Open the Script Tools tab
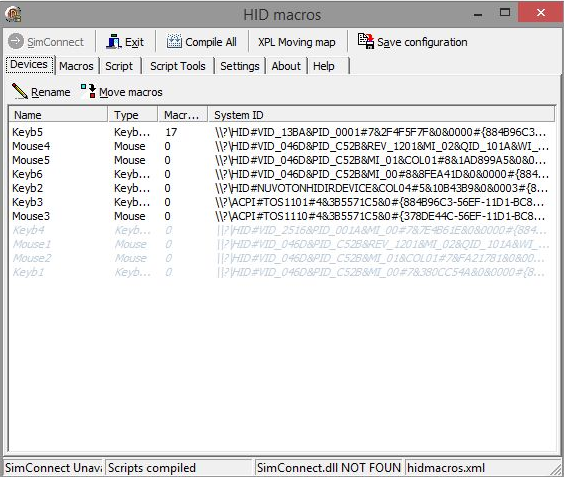 pyautogui.click(x=178, y=66)
